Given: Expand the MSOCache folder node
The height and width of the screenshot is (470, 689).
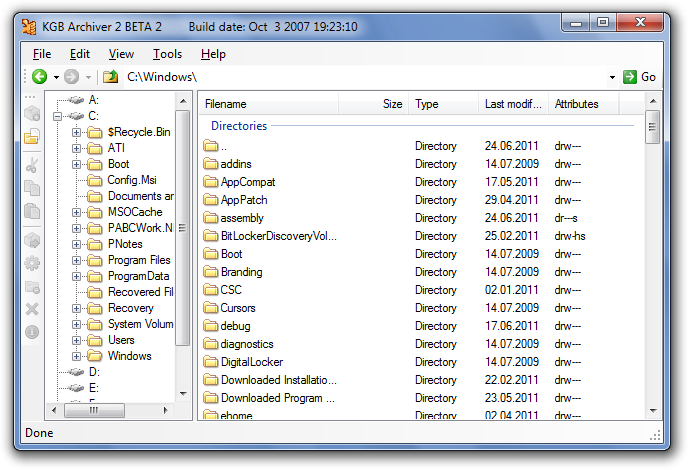Looking at the screenshot, I should pos(76,213).
